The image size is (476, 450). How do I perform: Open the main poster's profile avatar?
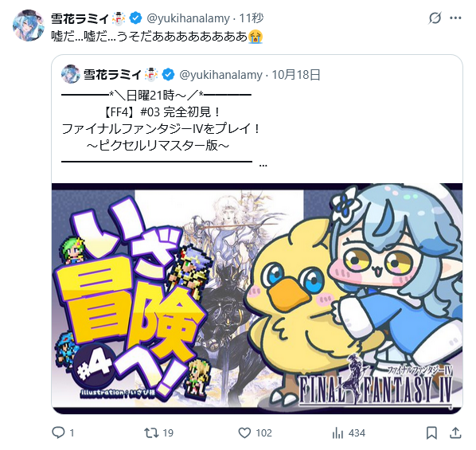point(29,25)
